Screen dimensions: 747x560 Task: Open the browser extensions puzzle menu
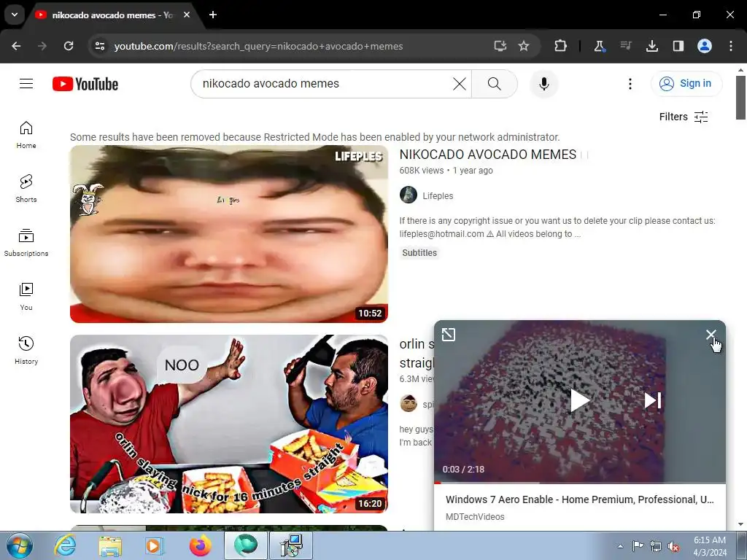click(x=561, y=46)
